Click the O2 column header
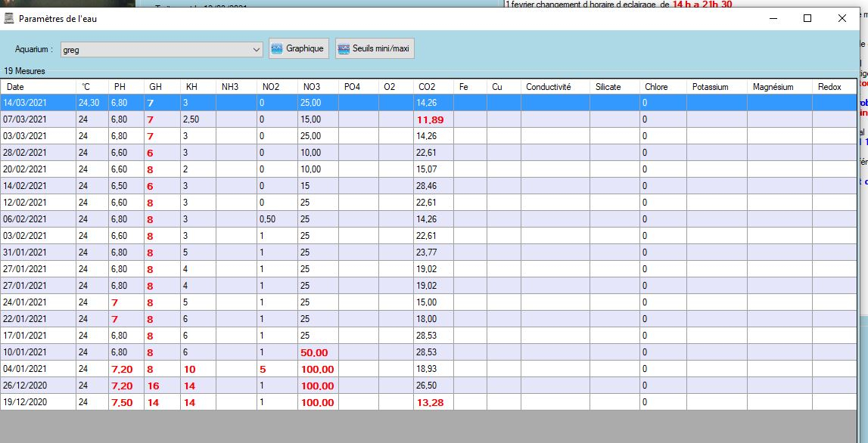This screenshot has height=443, width=868. tap(396, 87)
